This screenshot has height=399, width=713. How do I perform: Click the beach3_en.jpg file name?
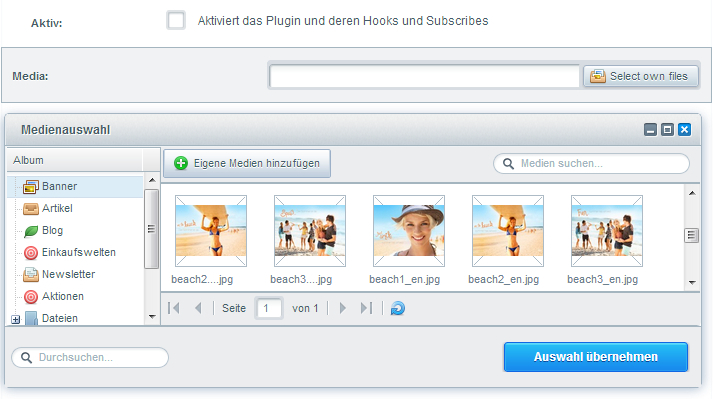click(603, 279)
